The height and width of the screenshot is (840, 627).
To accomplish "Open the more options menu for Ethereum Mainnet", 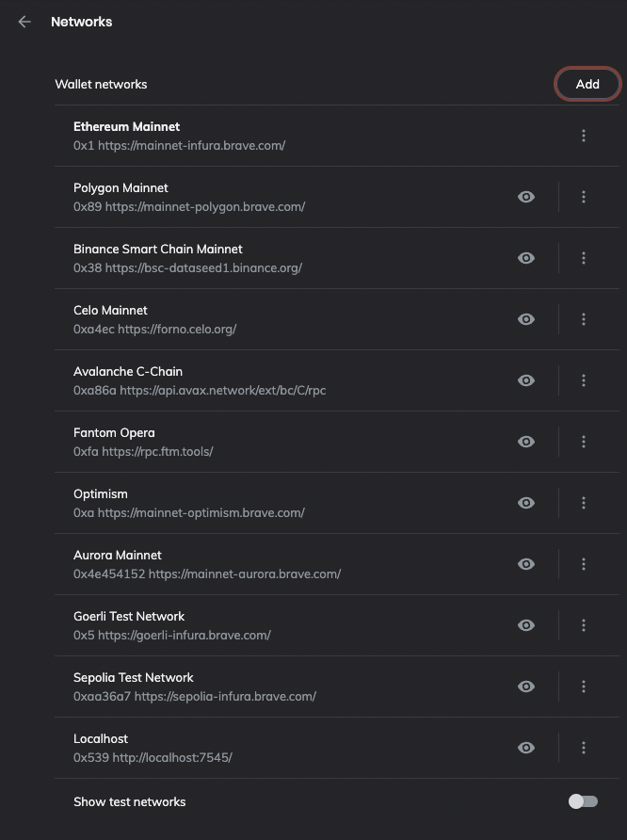I will click(x=584, y=136).
